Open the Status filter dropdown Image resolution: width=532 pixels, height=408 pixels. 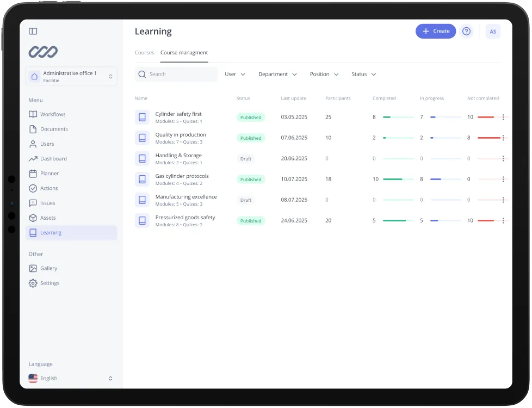pyautogui.click(x=363, y=74)
